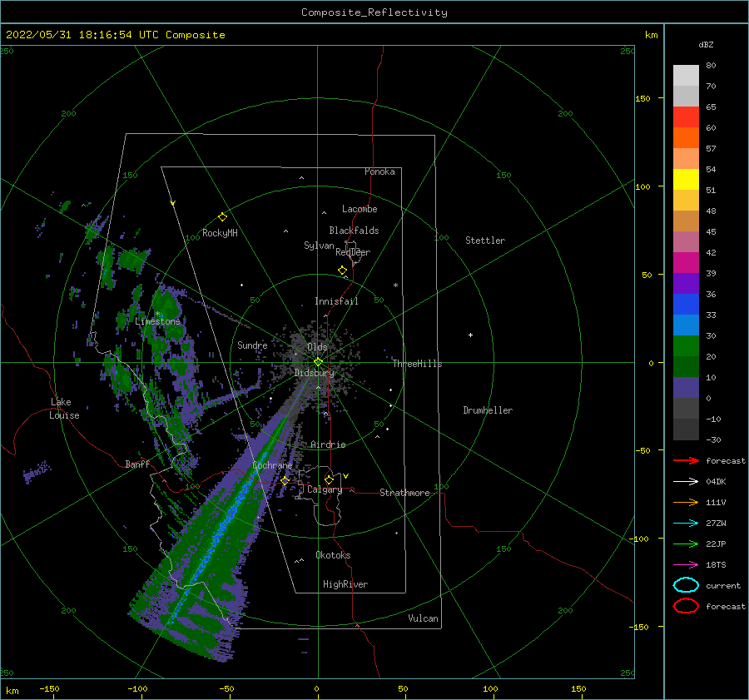749x700 pixels.
Task: Click the Calgary city label
Action: (325, 489)
